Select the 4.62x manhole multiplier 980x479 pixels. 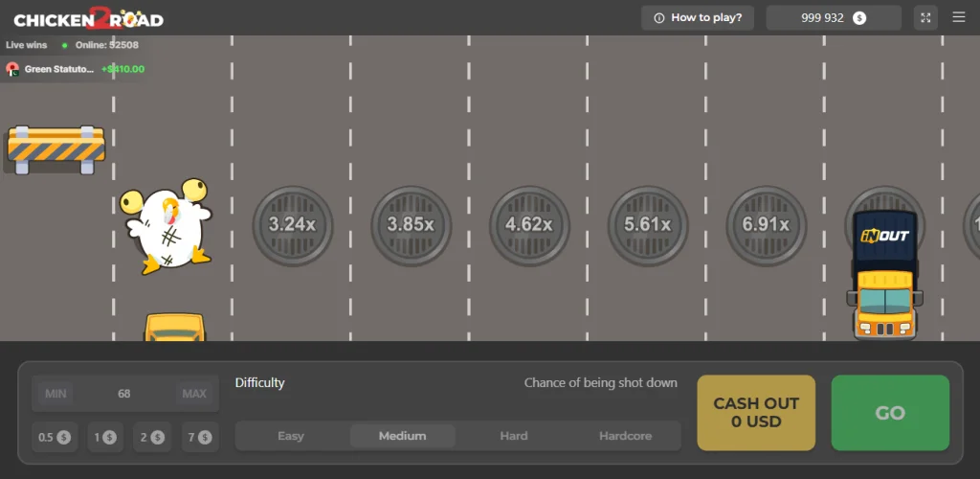[529, 225]
